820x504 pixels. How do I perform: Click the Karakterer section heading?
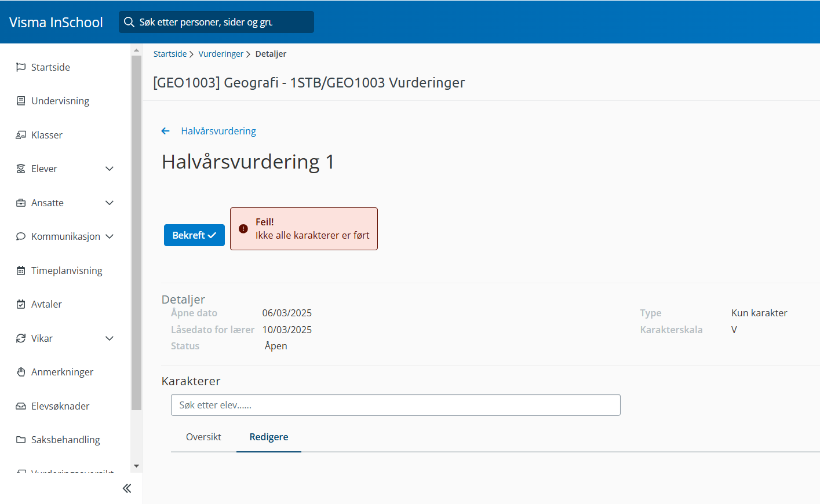[x=191, y=381]
